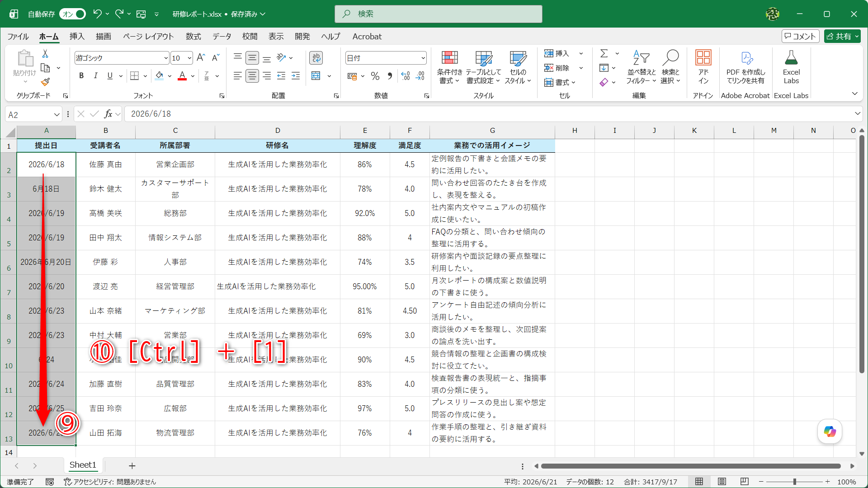The height and width of the screenshot is (488, 868).
Task: Open the font name dropdown (游ゴシック)
Action: [166, 58]
